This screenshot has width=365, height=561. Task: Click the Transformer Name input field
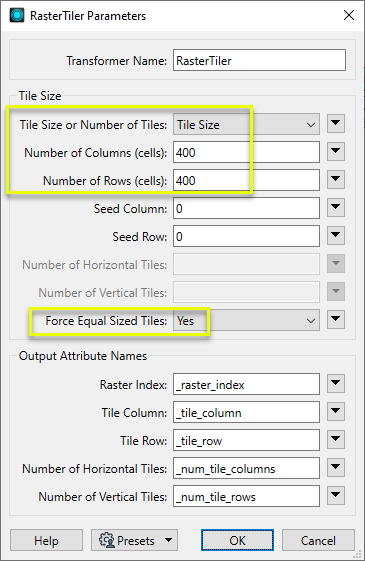click(x=259, y=60)
